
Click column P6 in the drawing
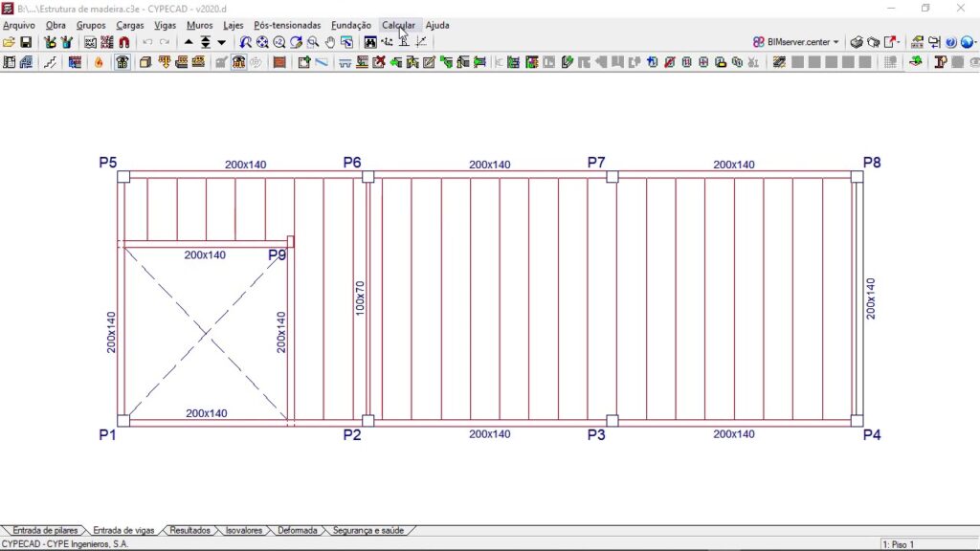[367, 176]
